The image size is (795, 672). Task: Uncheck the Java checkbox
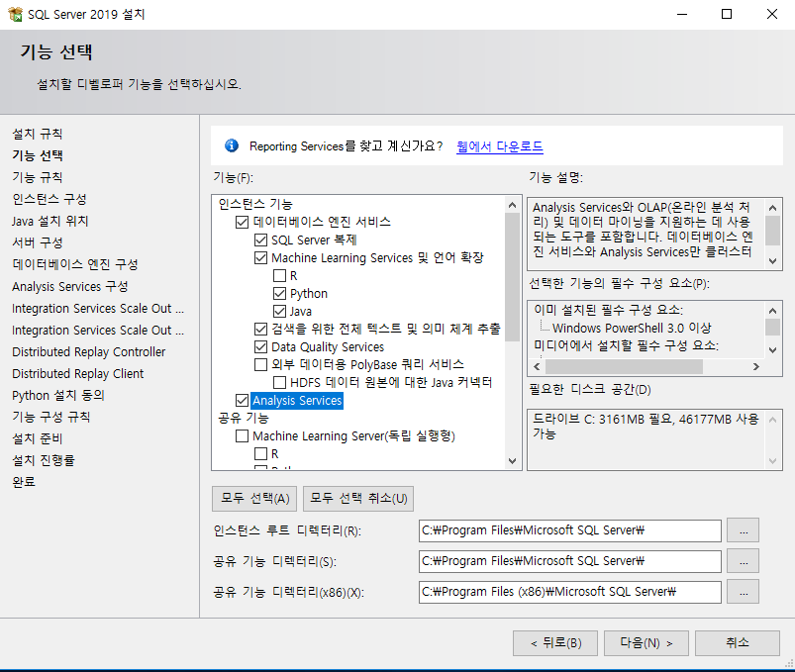279,311
